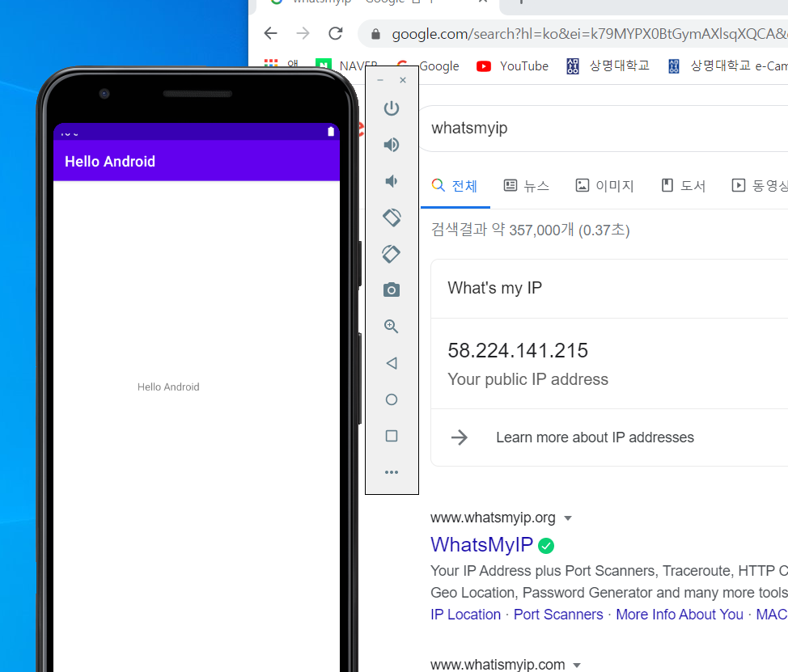Raise emulator volume with volume up icon

pos(392,145)
